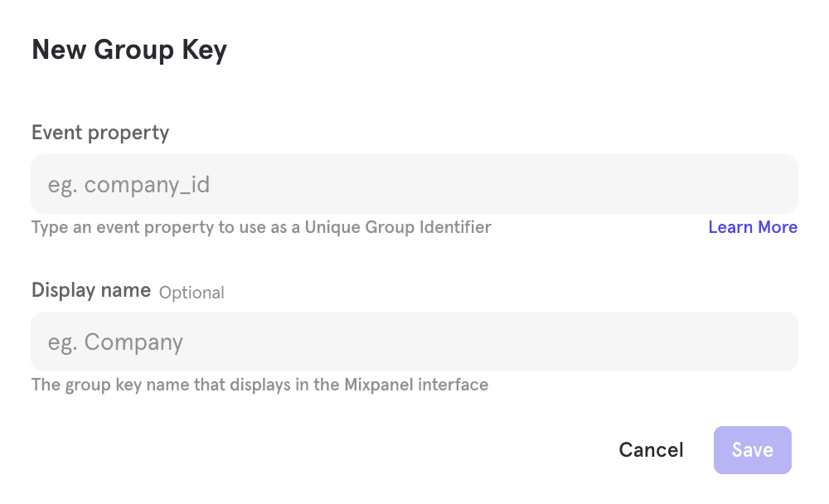Image resolution: width=829 pixels, height=504 pixels.
Task: Save the new group key
Action: [752, 450]
